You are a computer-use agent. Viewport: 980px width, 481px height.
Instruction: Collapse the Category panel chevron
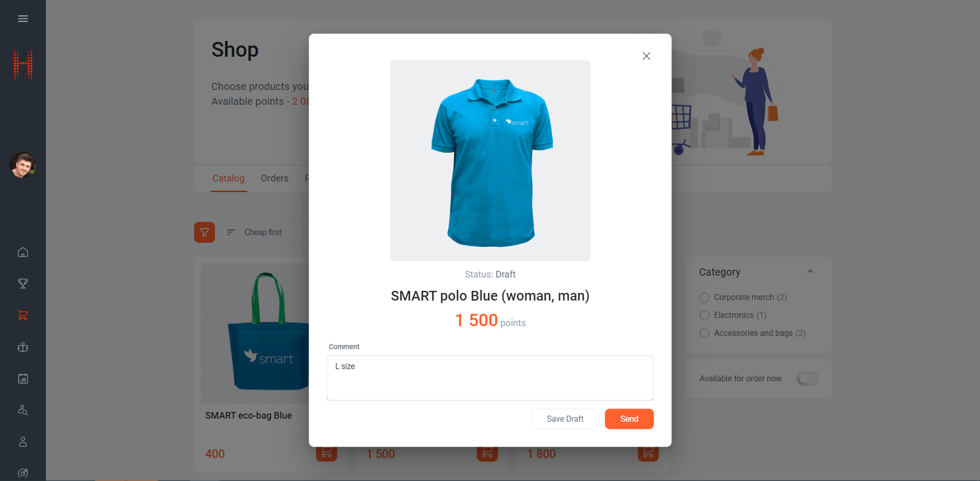pyautogui.click(x=810, y=271)
